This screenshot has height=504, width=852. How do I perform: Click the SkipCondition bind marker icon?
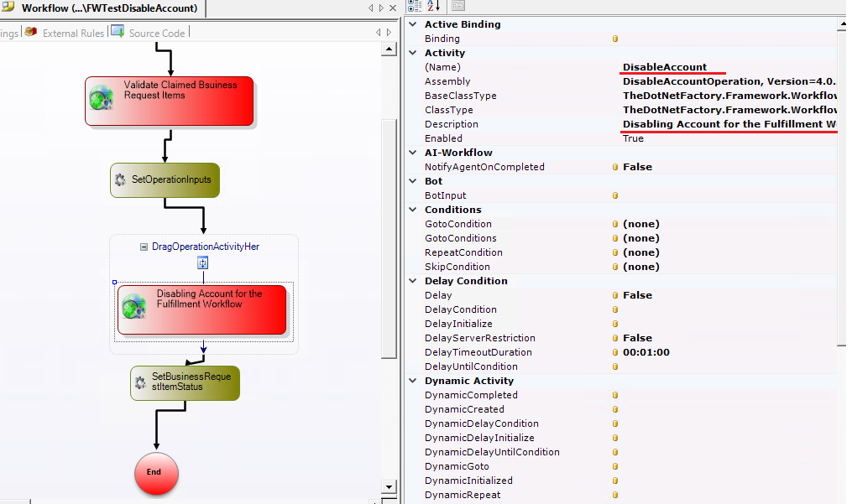[x=615, y=268]
